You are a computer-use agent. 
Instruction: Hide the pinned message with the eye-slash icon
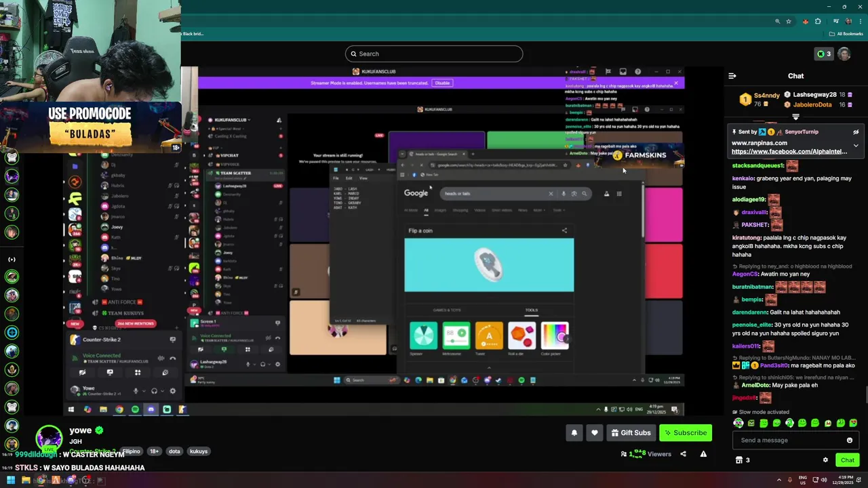[x=856, y=132]
